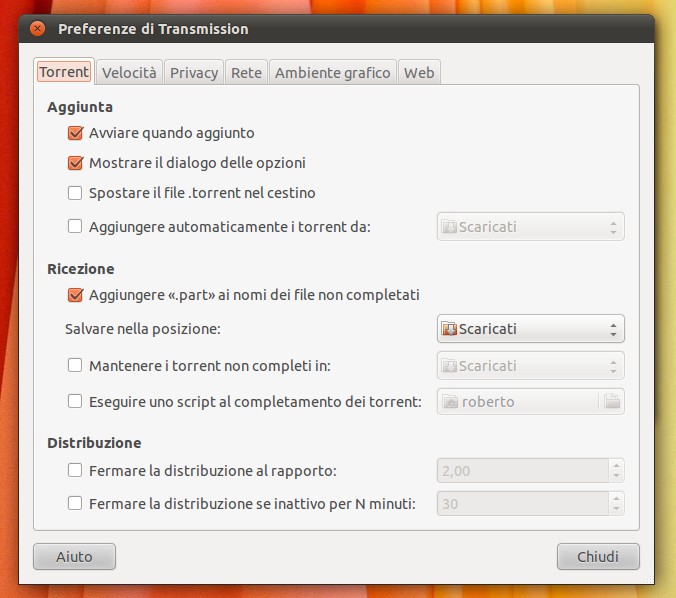676x598 pixels.
Task: Click the Chiudi button
Action: (598, 557)
